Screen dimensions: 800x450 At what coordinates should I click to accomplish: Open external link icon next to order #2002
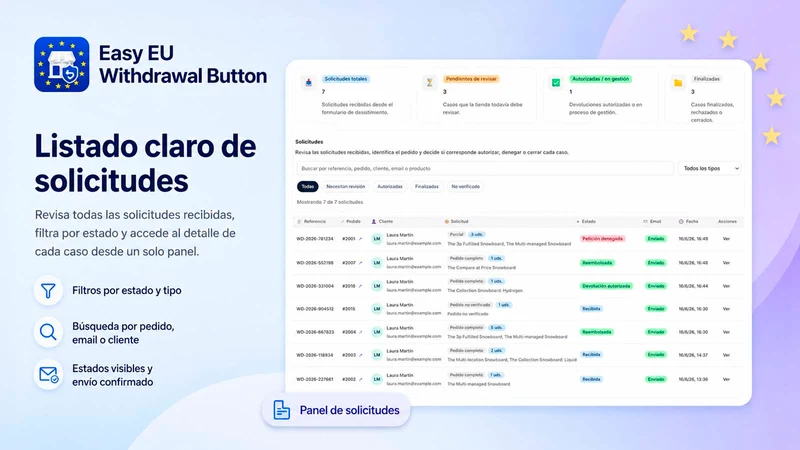pos(361,379)
